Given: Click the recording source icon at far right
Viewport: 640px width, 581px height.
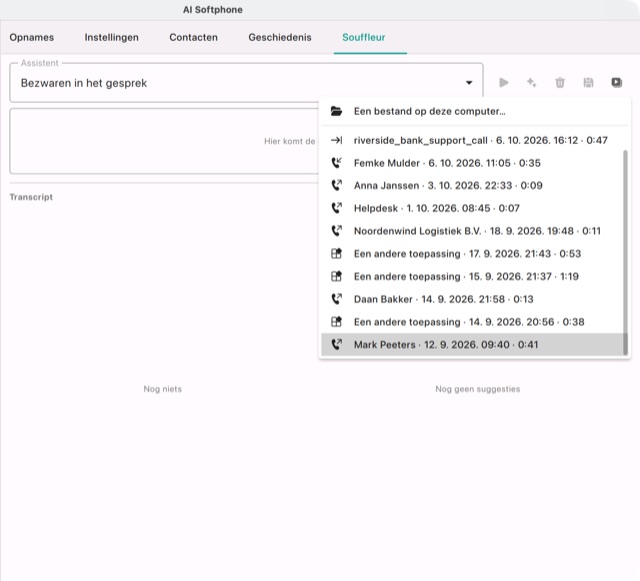Looking at the screenshot, I should [616, 82].
